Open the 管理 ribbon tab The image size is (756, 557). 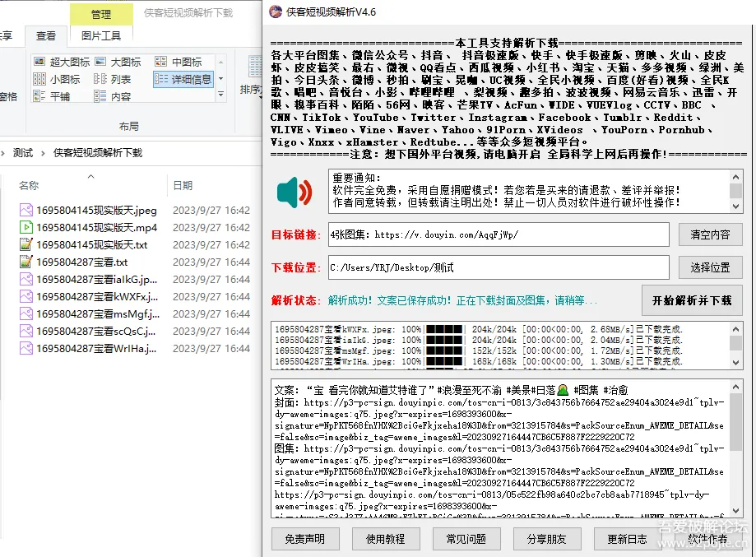[101, 15]
